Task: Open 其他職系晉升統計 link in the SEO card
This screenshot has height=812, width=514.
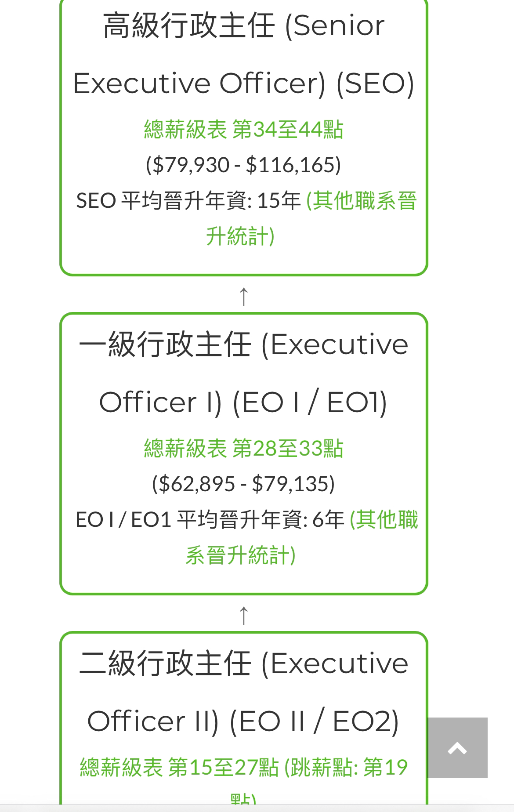Action: click(311, 218)
